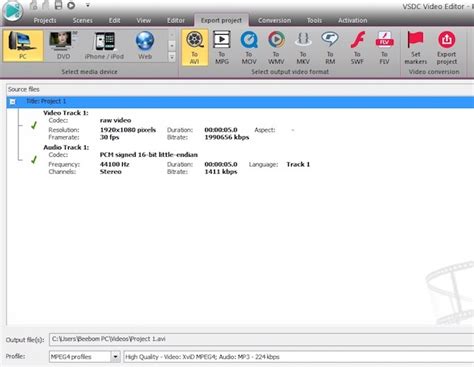Click the '1411 kbps' audio bitrate value
474x367 pixels.
tap(221, 172)
